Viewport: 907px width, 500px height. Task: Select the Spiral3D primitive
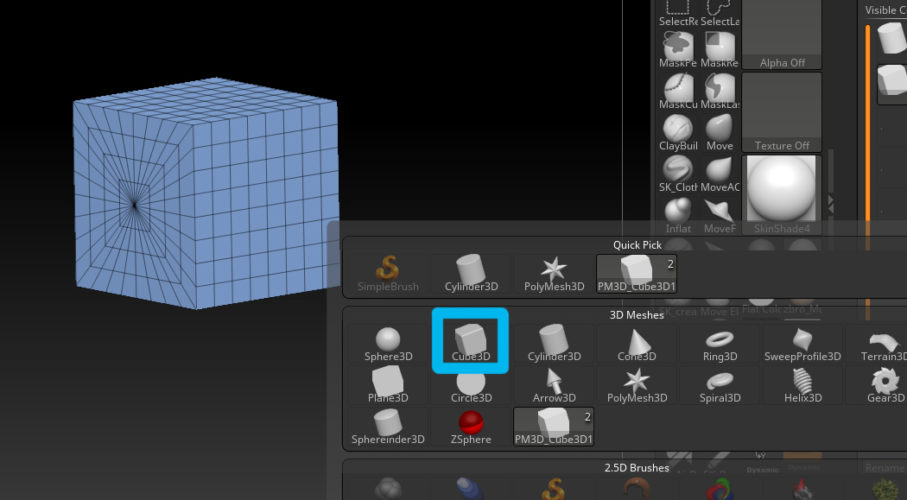coord(720,385)
